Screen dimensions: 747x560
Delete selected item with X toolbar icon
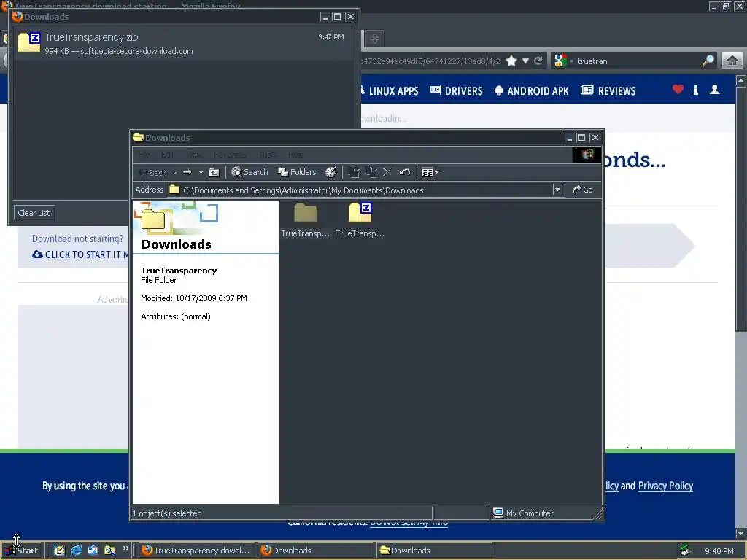click(x=387, y=172)
